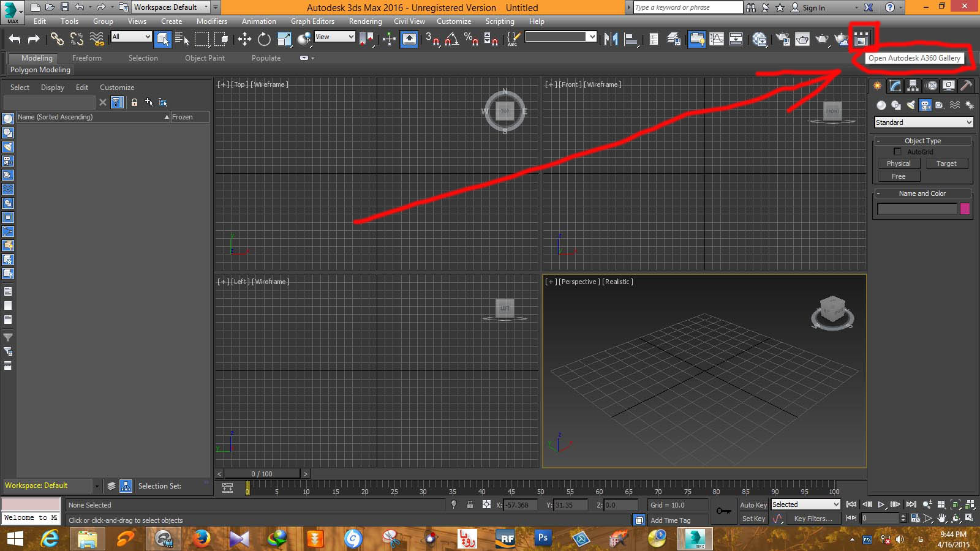The image size is (980, 551).
Task: Activate the Unlink Selection tool
Action: (x=77, y=39)
